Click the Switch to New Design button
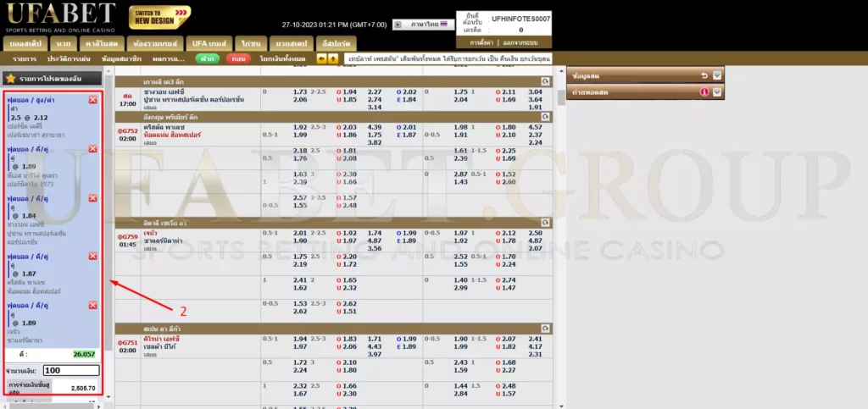This screenshot has width=868, height=409. pyautogui.click(x=160, y=17)
